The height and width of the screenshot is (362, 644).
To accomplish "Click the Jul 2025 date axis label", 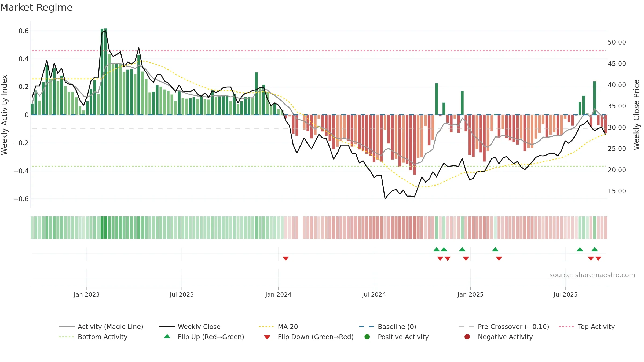I will 565,294.
